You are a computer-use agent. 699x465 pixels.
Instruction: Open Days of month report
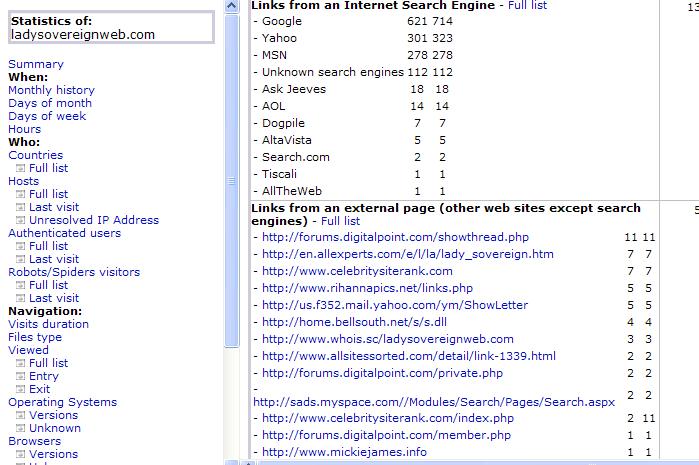pos(50,103)
